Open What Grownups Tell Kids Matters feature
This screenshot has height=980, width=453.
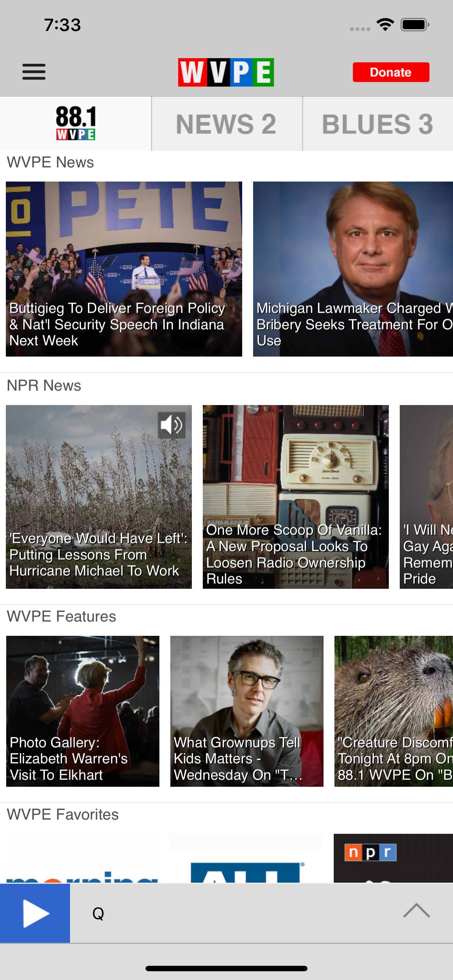(247, 711)
